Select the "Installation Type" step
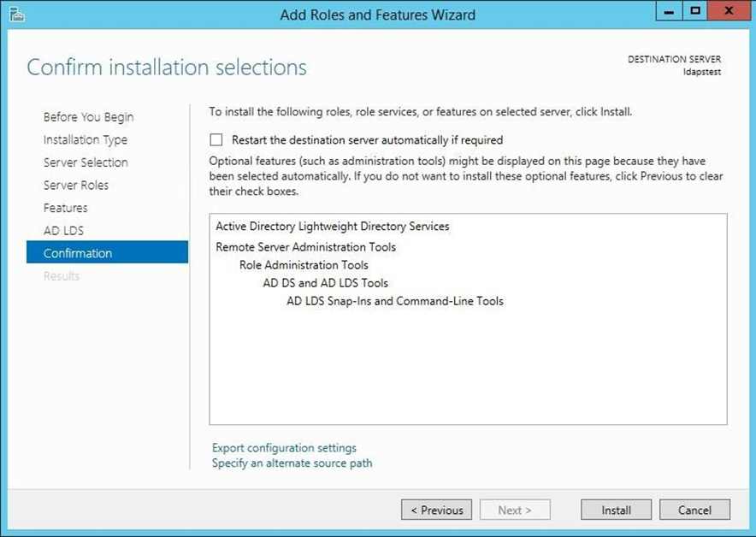The image size is (756, 537). pos(85,139)
